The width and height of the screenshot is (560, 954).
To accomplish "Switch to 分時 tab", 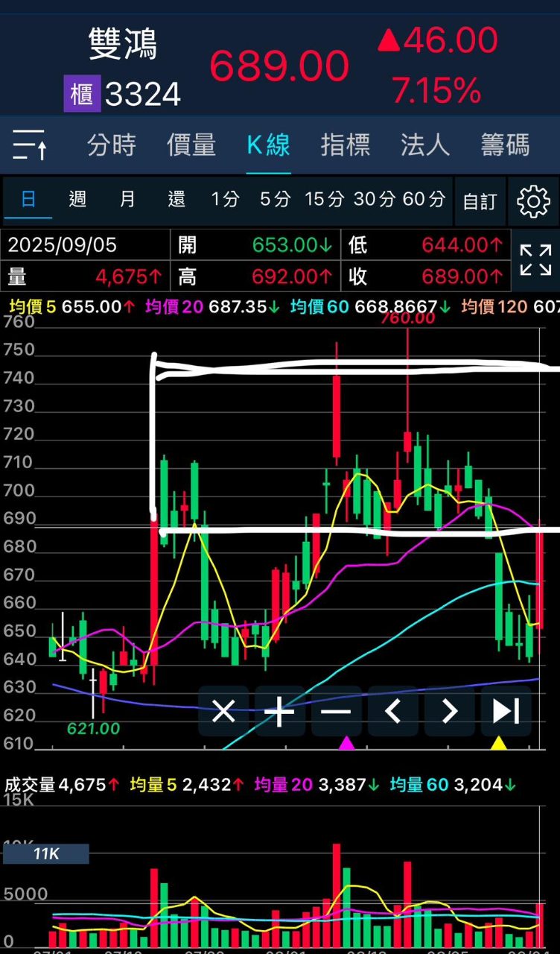I will point(112,145).
